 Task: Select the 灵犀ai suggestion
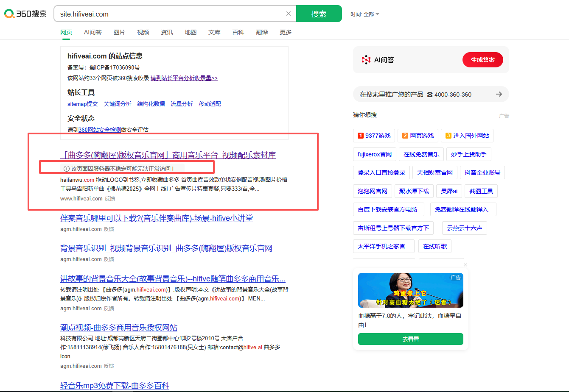tap(449, 191)
